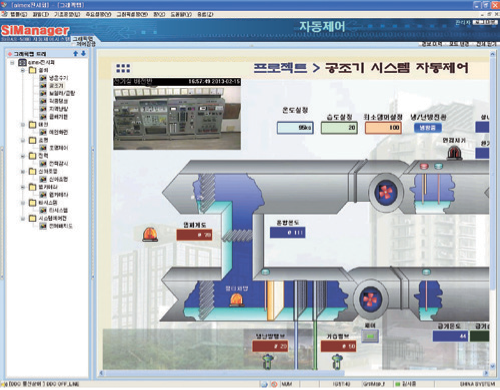Click the lower return fan in the duct
This screenshot has height=390, width=500.
tap(370, 299)
